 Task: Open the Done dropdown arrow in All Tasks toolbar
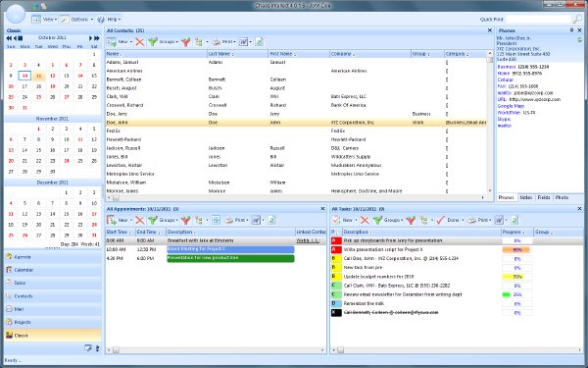pyautogui.click(x=463, y=221)
